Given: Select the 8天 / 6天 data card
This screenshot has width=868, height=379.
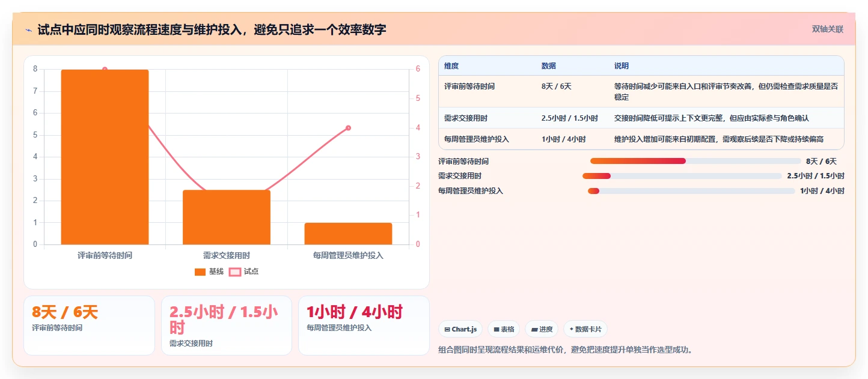Looking at the screenshot, I should [x=89, y=326].
